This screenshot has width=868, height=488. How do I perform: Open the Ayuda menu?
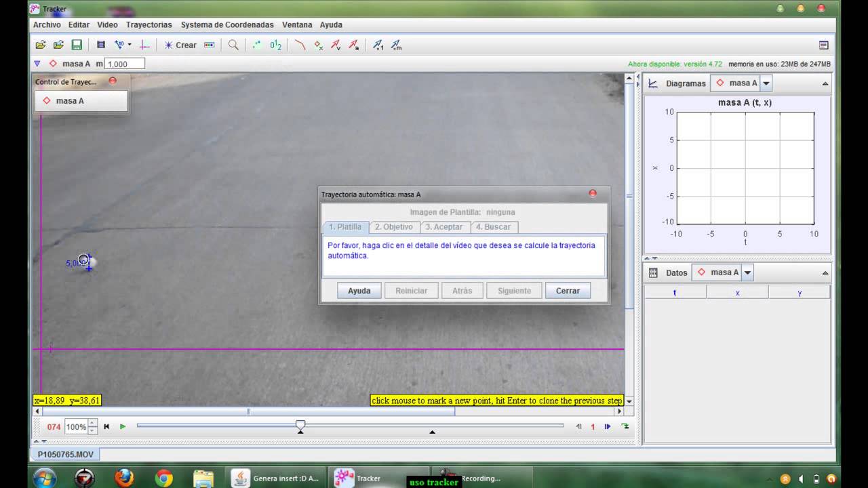(331, 24)
